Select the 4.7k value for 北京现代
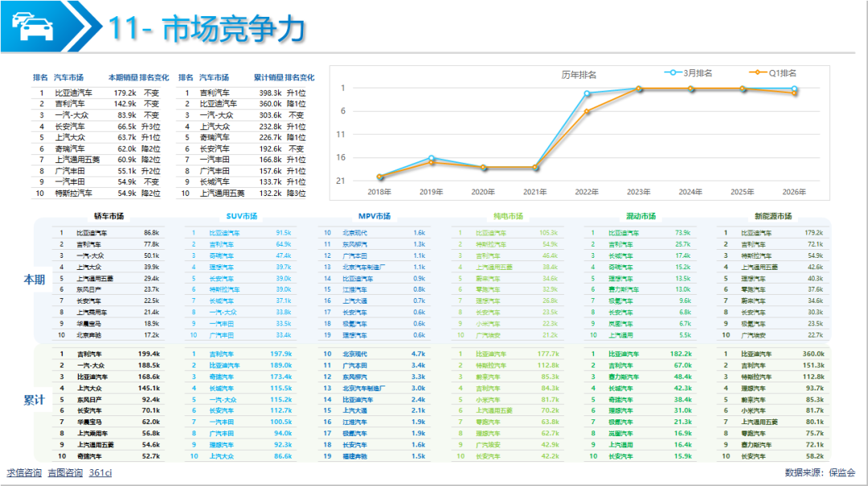The width and height of the screenshot is (868, 486). tap(419, 353)
